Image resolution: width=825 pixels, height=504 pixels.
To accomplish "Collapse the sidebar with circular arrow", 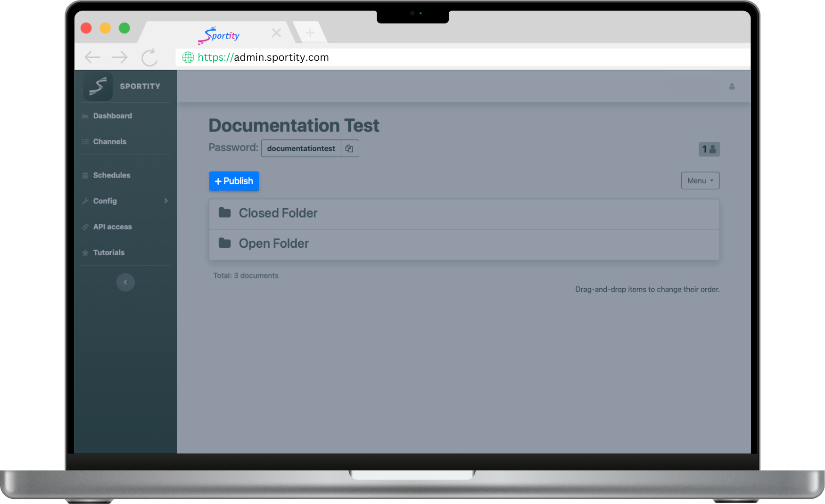I will point(125,282).
